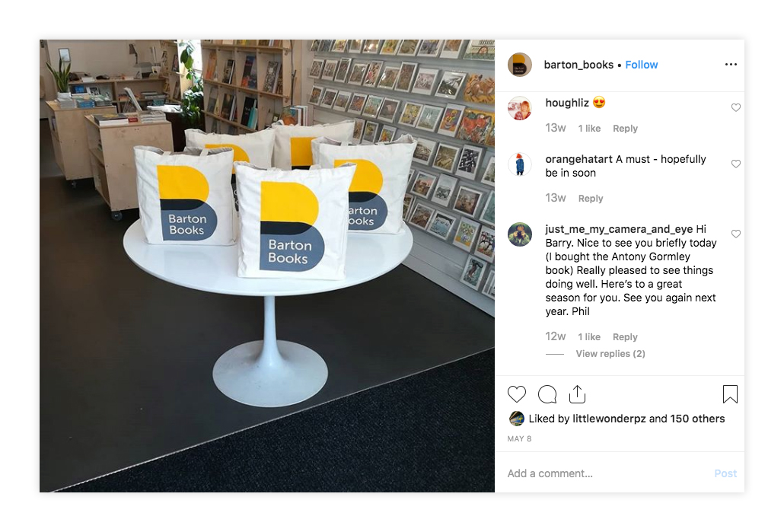Follow barton_books account
Viewport: 784px width, 532px height.
coord(641,65)
